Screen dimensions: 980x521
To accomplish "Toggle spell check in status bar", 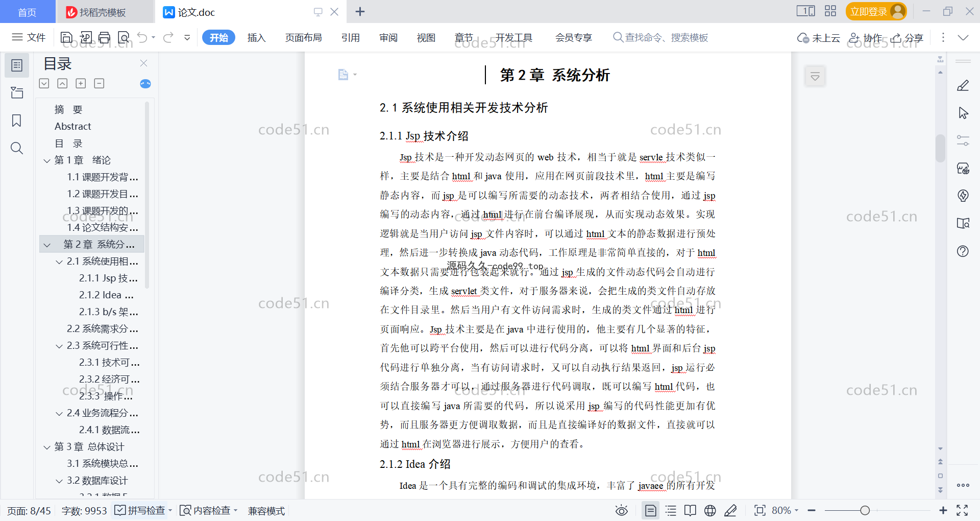I will pyautogui.click(x=140, y=510).
